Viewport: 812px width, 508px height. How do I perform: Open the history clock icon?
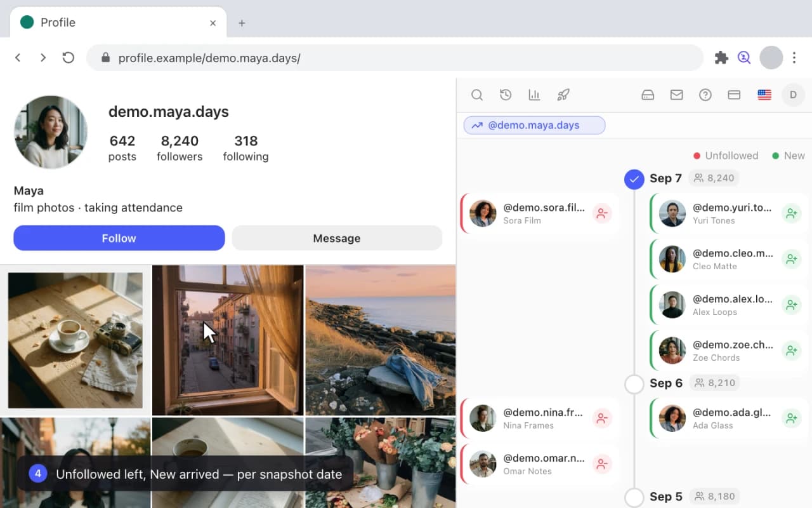pos(506,95)
